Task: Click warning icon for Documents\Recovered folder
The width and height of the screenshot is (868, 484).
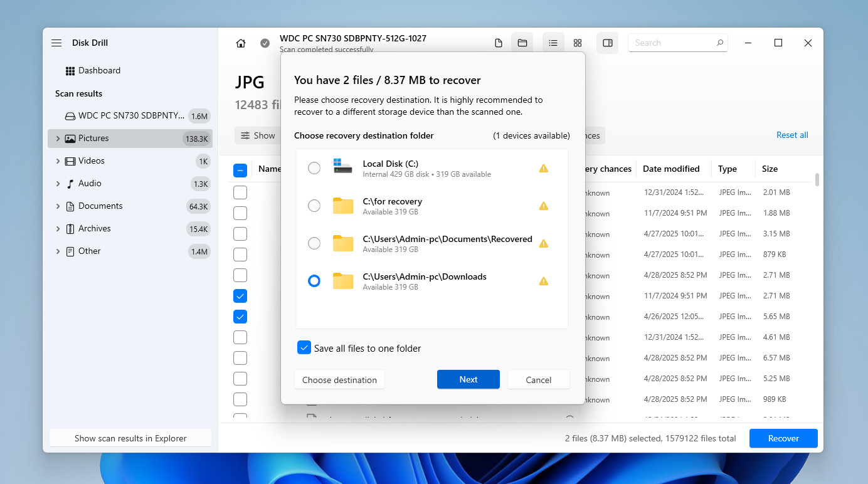Action: [544, 243]
